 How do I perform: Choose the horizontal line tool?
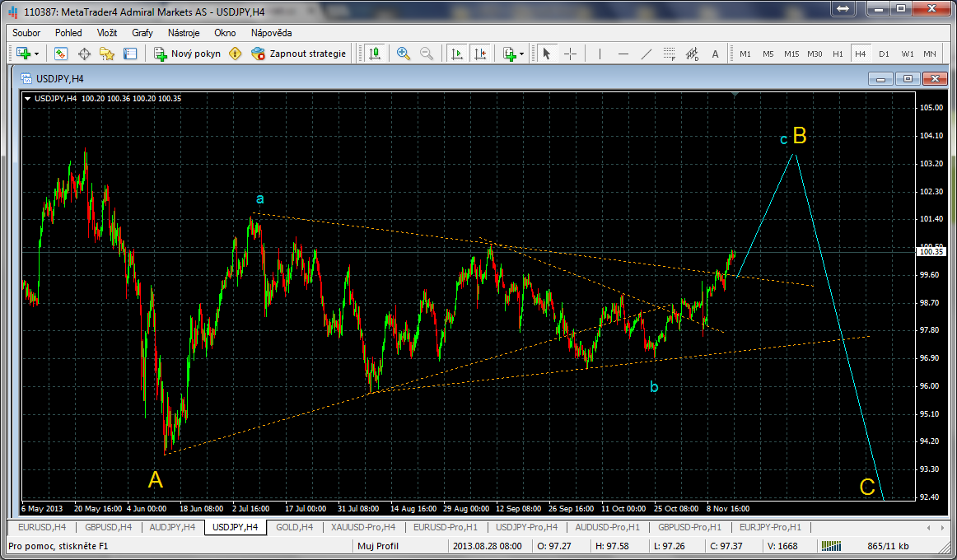623,54
